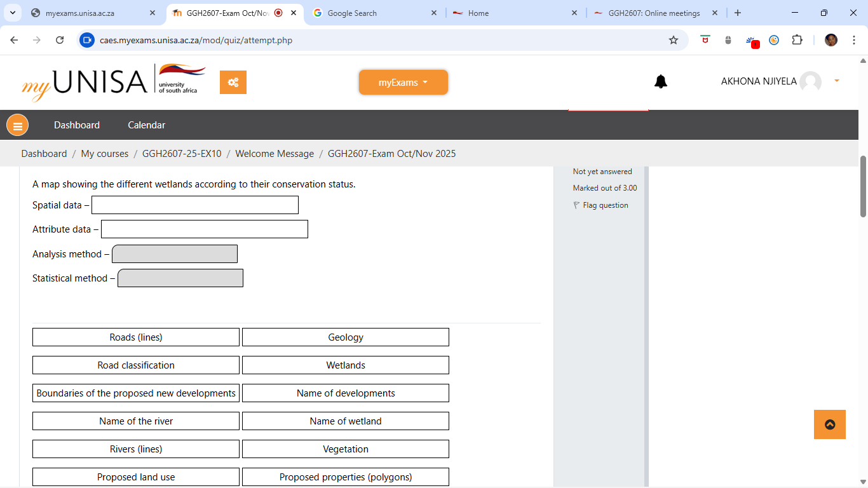The height and width of the screenshot is (488, 868).
Task: Open user account dropdown arrow
Action: coord(837,81)
